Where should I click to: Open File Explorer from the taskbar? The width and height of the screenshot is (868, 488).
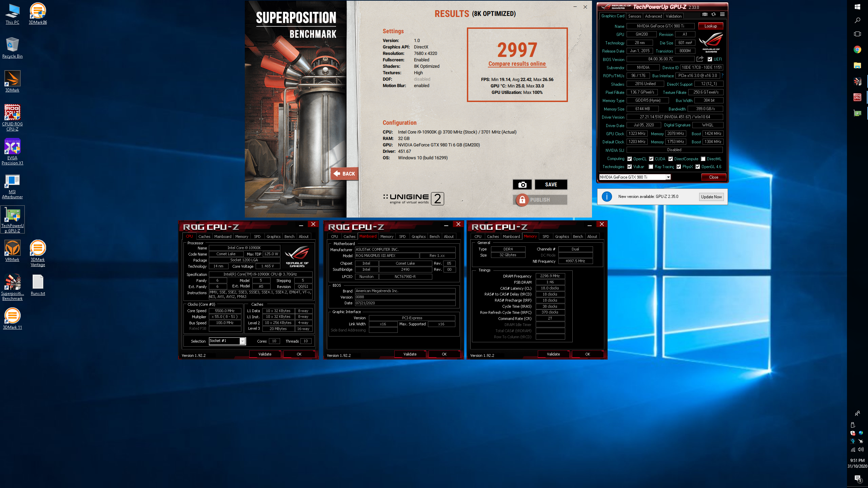point(857,66)
